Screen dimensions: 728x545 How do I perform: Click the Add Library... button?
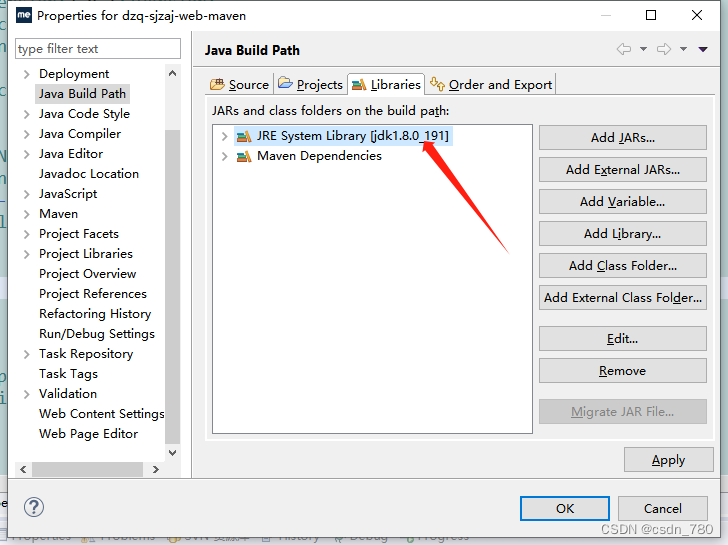point(623,234)
